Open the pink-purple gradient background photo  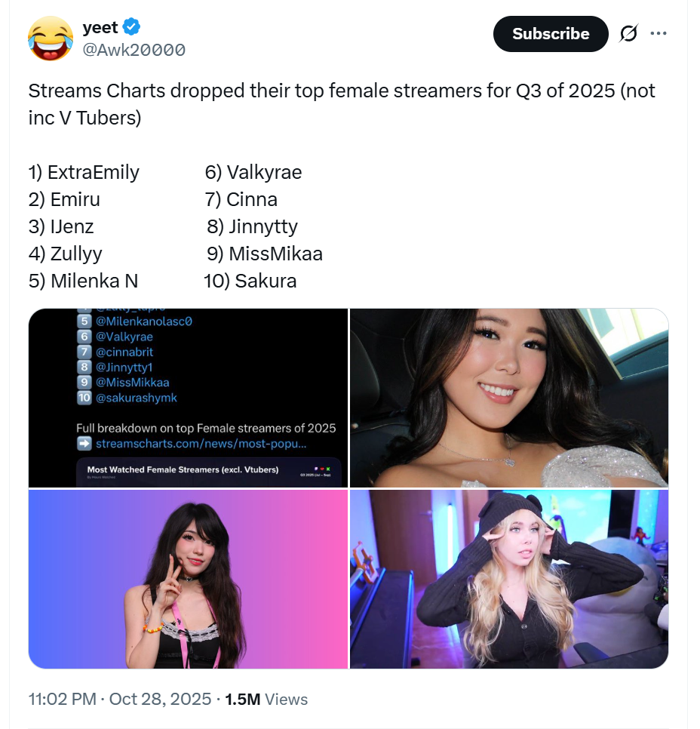pos(188,579)
